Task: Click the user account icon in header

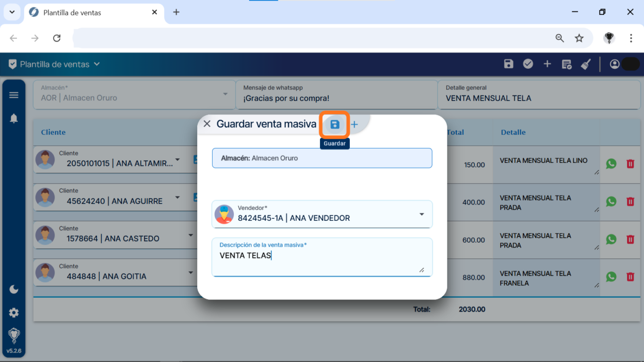Action: [x=615, y=64]
